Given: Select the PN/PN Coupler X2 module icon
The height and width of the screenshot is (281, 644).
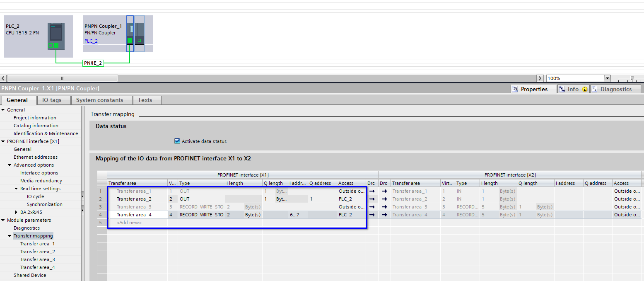Looking at the screenshot, I should [x=140, y=34].
